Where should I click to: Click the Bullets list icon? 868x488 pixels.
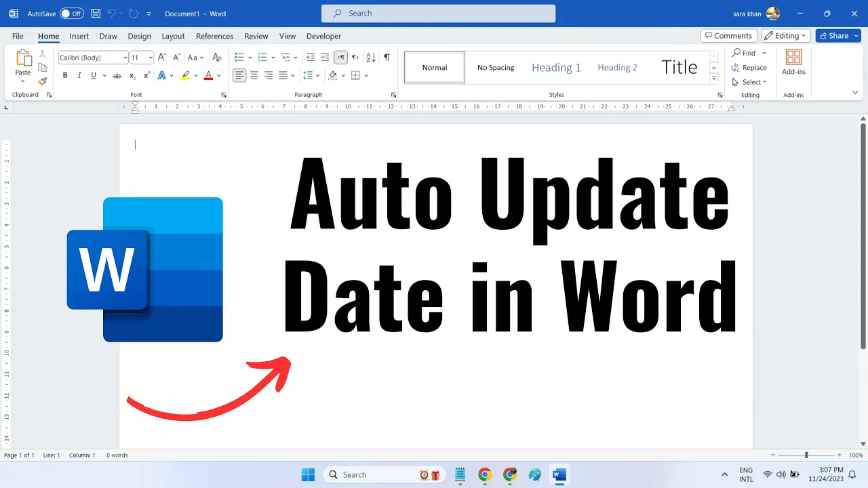[239, 58]
